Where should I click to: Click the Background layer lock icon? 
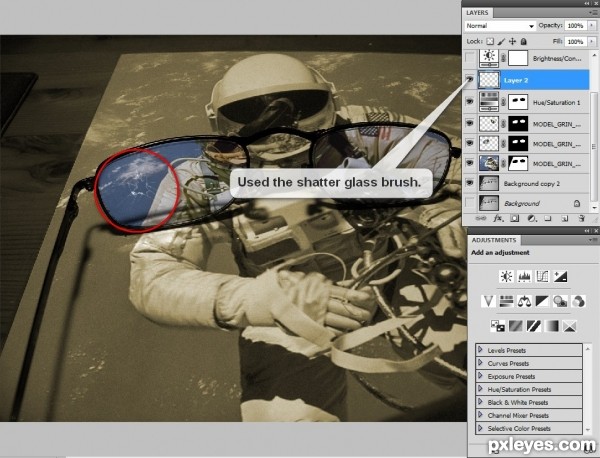tap(577, 203)
